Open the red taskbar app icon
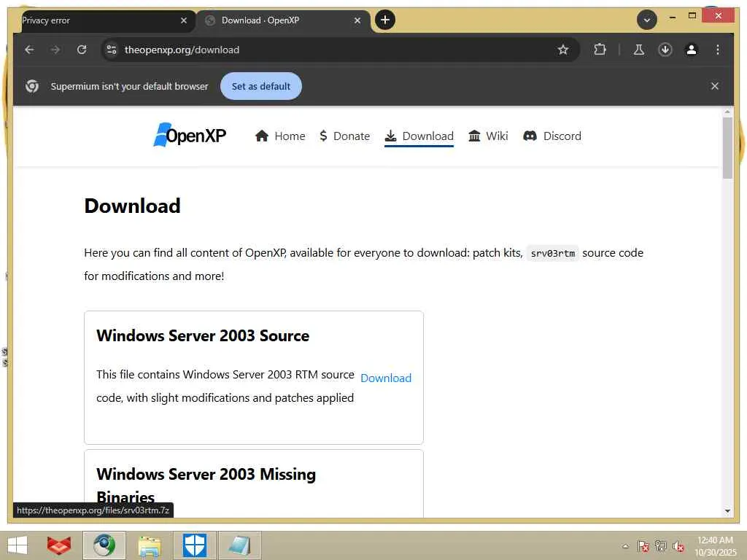This screenshot has width=747, height=560. coord(59,545)
